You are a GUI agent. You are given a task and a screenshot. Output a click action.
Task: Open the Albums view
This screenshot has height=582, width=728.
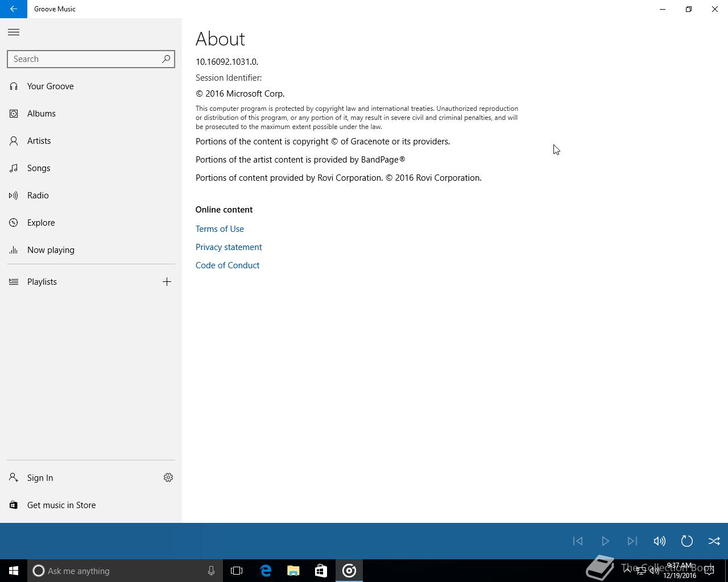[91, 114]
